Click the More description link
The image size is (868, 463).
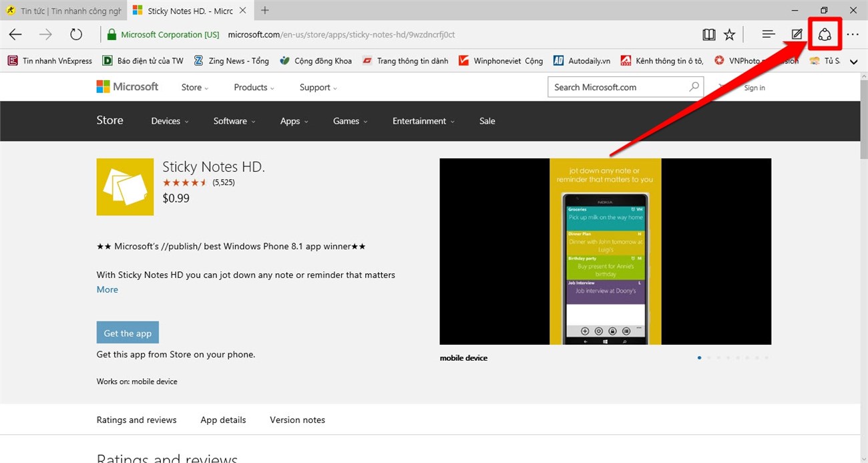(107, 289)
